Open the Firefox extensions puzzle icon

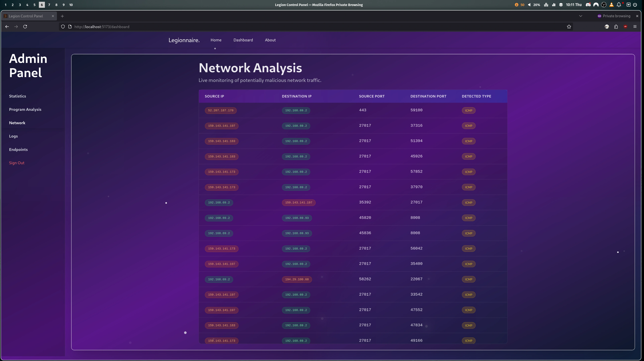[616, 27]
